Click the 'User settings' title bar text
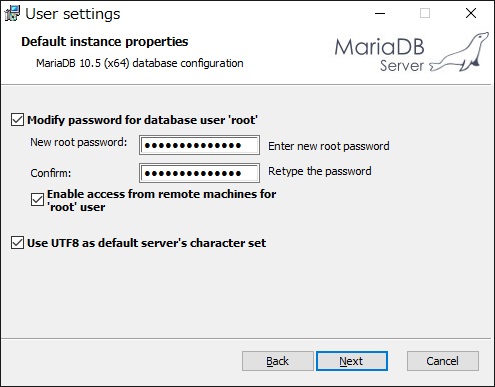Image resolution: width=495 pixels, height=387 pixels. (x=73, y=14)
